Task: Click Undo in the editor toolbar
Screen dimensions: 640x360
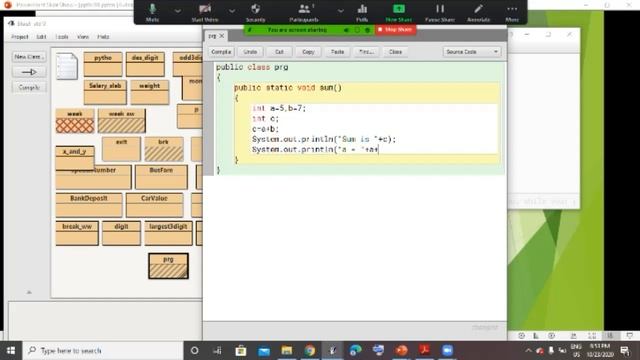Action: coord(250,52)
